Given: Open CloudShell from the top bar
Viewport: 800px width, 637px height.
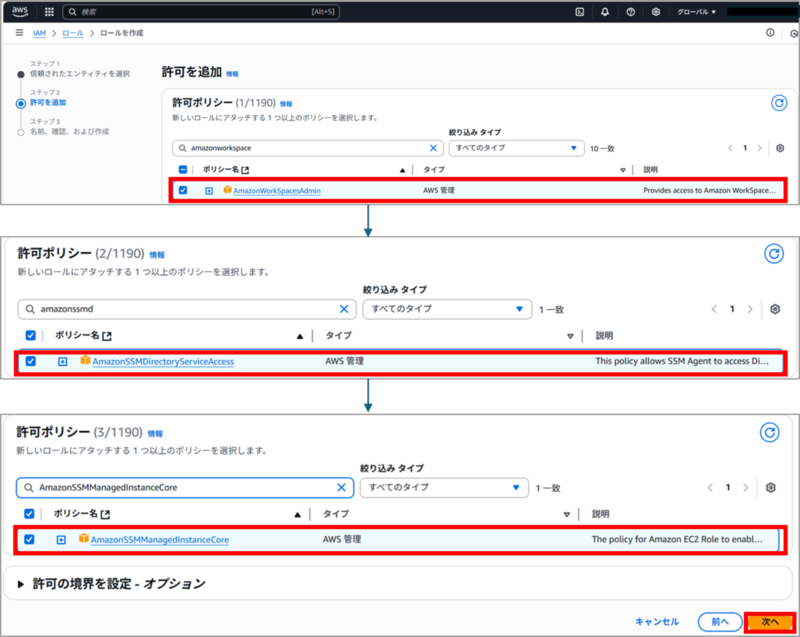Looking at the screenshot, I should click(580, 12).
